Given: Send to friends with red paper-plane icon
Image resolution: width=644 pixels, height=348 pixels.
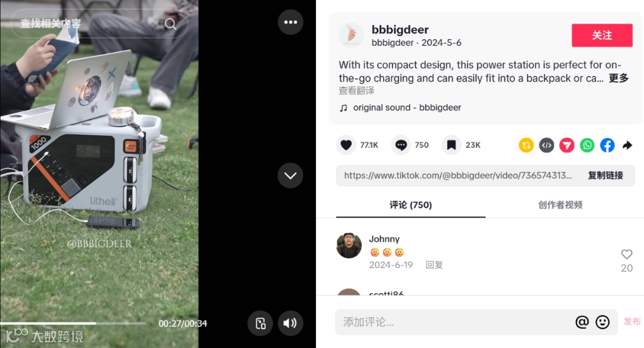Looking at the screenshot, I should tap(567, 145).
